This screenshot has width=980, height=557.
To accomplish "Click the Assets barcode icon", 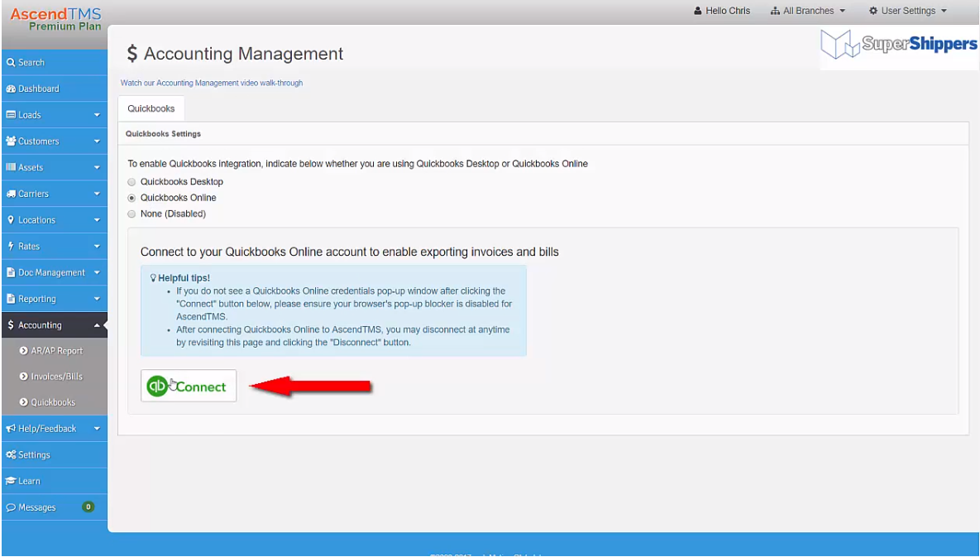I will click(x=11, y=167).
